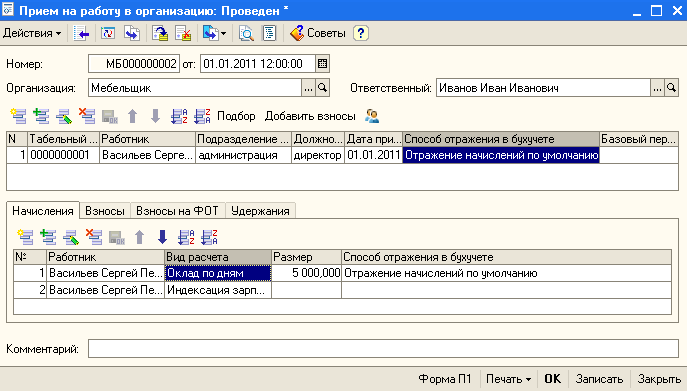Click the Организация field with Мебельщик
This screenshot has width=687, height=391.
click(x=195, y=88)
